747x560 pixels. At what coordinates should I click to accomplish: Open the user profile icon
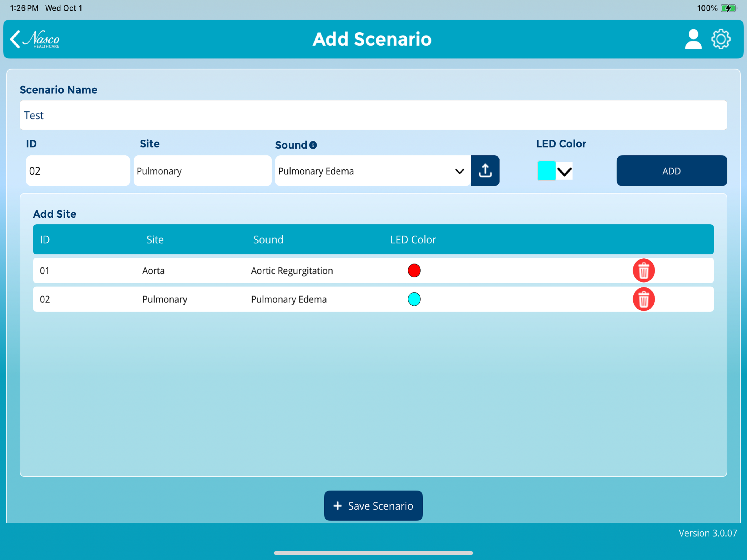(693, 39)
